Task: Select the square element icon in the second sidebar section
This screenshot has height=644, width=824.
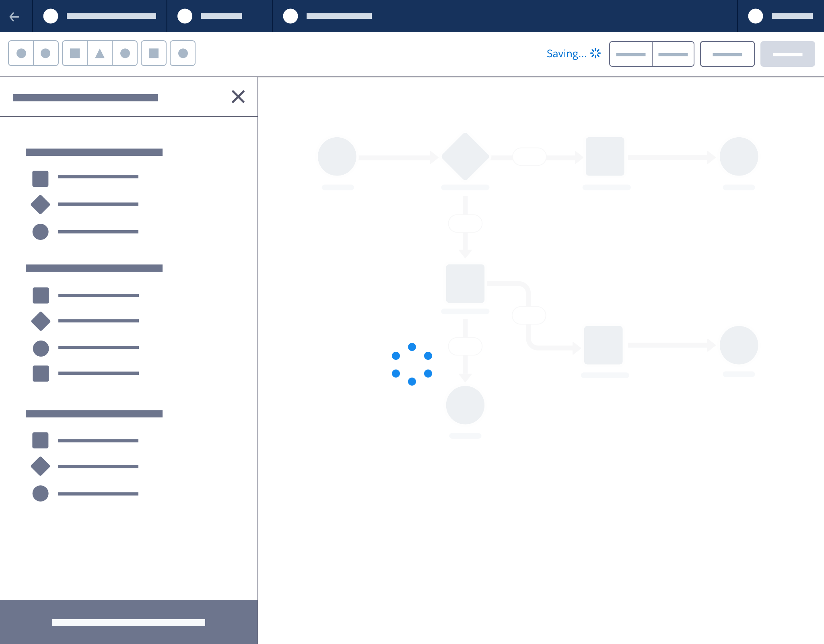Action: tap(40, 295)
